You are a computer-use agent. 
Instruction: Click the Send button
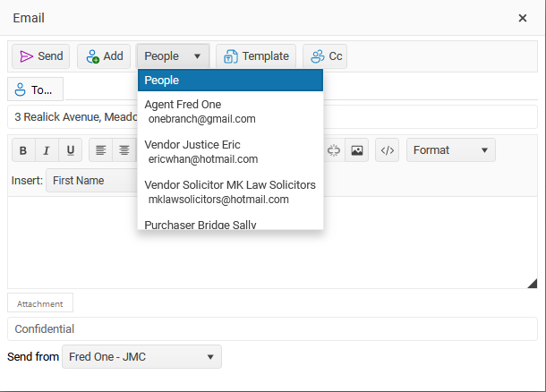41,56
